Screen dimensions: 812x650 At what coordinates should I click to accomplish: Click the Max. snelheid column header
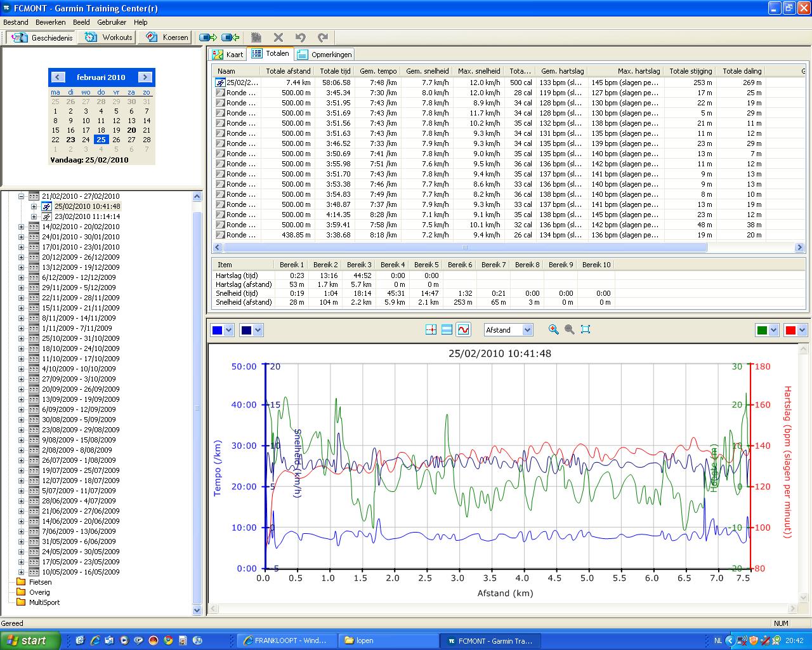[478, 71]
